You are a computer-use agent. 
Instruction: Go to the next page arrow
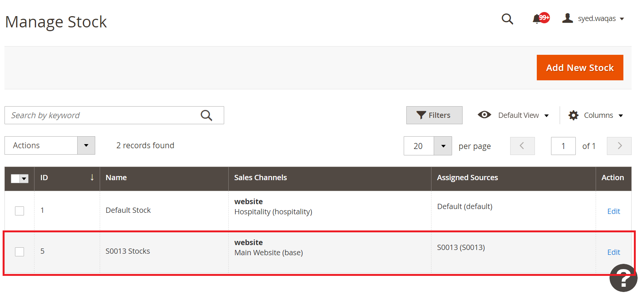[619, 146]
